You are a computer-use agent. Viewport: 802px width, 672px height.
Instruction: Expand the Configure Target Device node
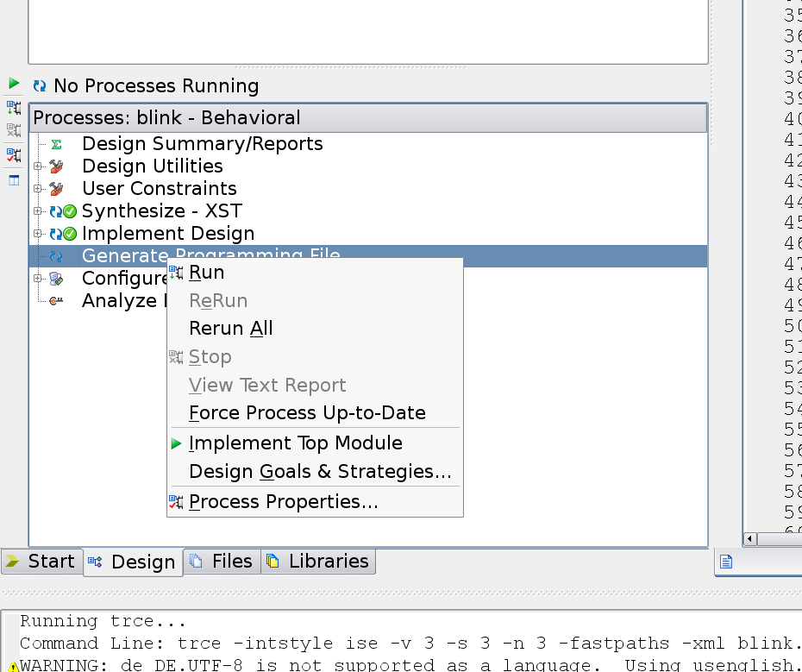point(37,279)
